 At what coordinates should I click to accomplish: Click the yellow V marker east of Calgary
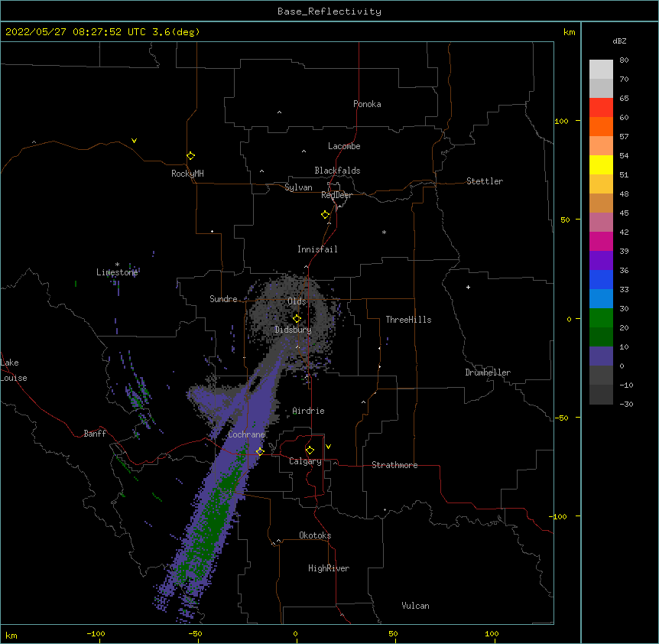328,447
